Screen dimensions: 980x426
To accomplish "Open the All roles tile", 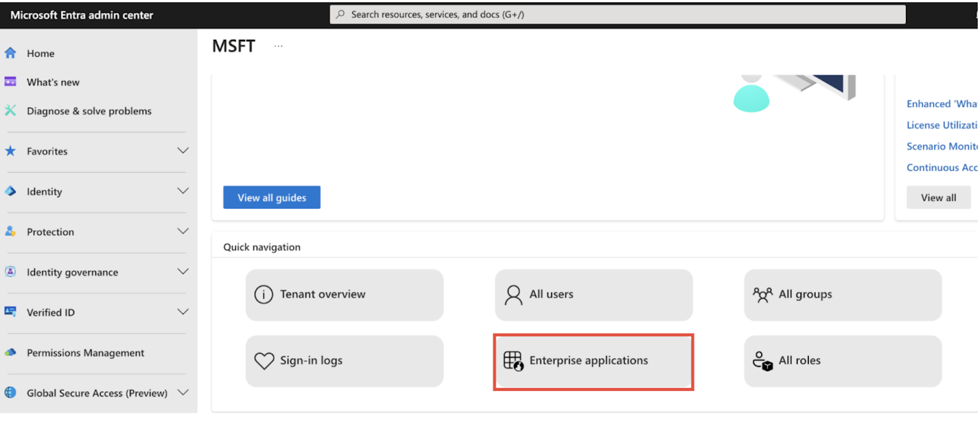I will (x=843, y=361).
